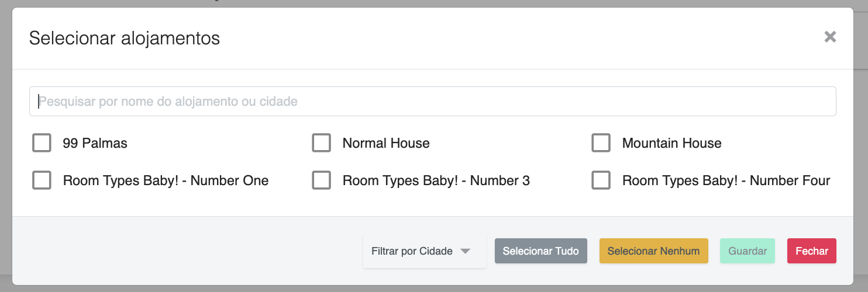Click the yellow Selecionar Nenhum button
Screen dimensions: 868x292
653,251
